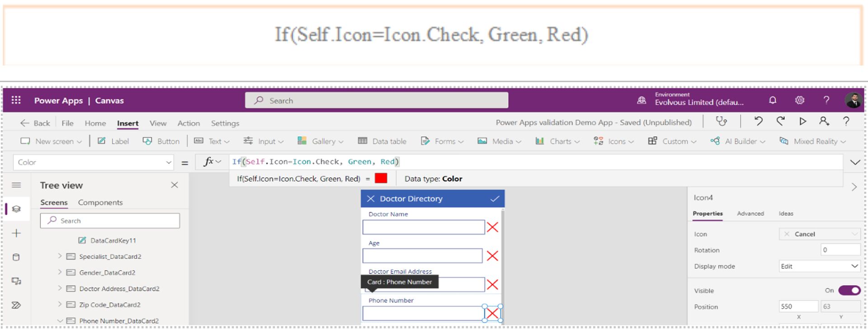This screenshot has height=329, width=868.
Task: Click the Preview app play icon
Action: [x=802, y=121]
